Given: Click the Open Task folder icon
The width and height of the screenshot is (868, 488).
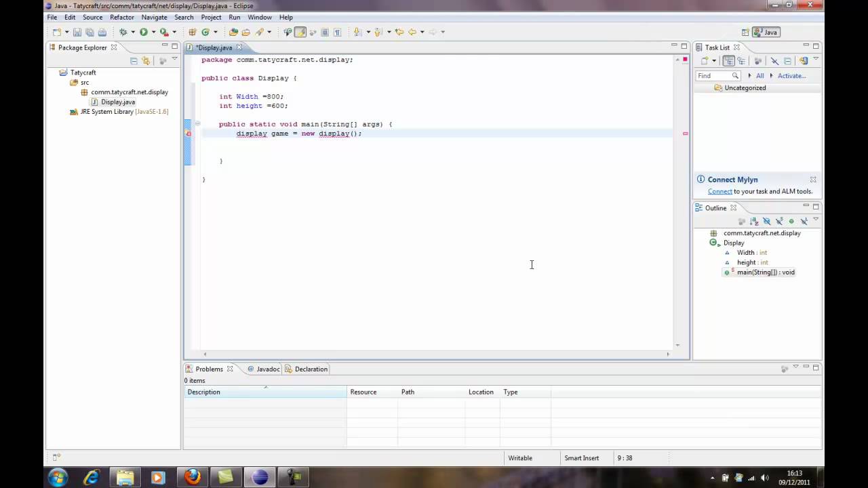Looking at the screenshot, I should (246, 32).
